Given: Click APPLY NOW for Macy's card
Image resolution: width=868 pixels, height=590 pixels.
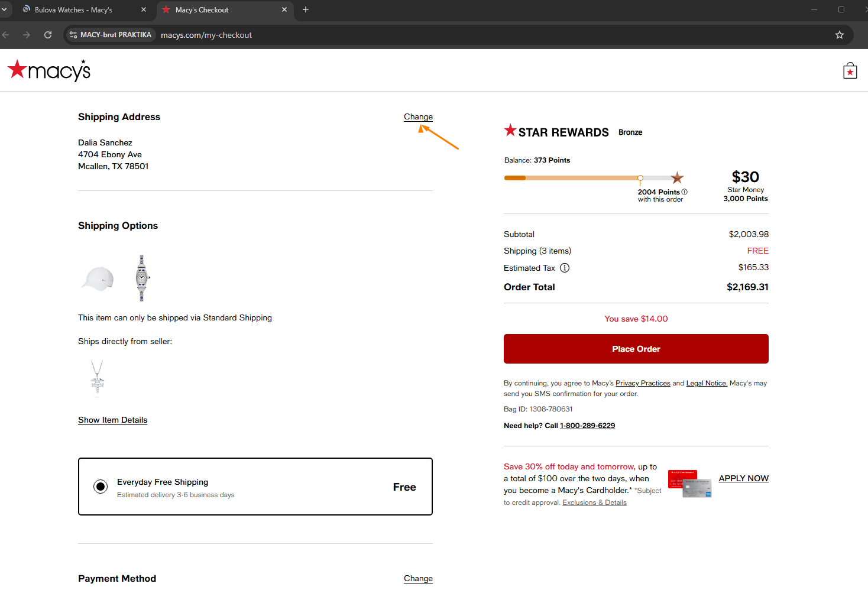Looking at the screenshot, I should [743, 478].
